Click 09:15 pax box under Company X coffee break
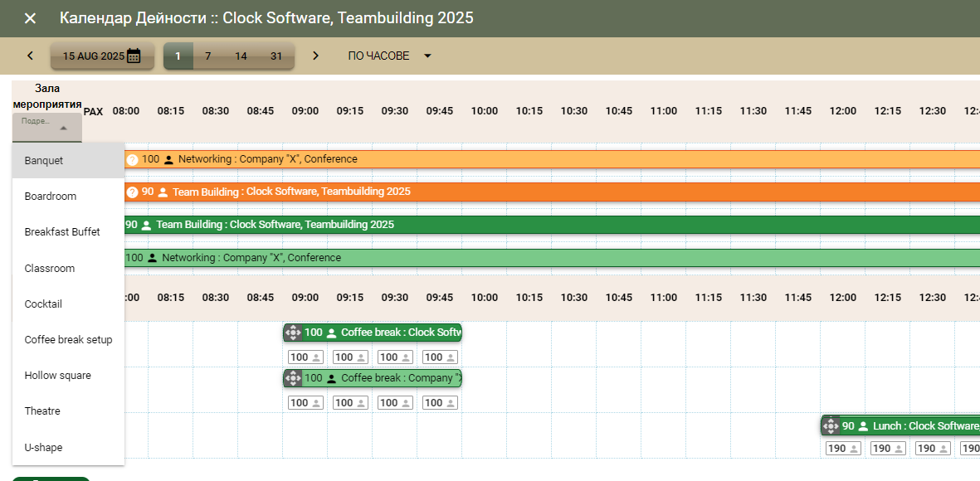 pos(350,403)
